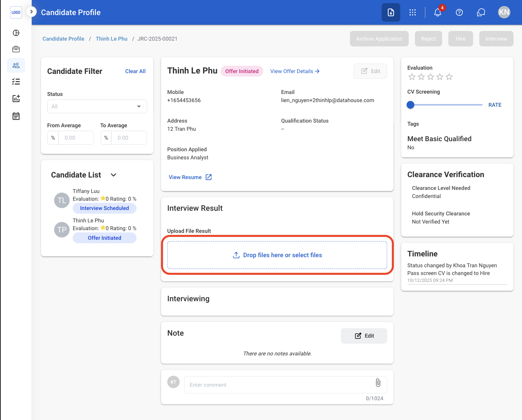Open the Thinh Le Phu breadcrumb link
The width and height of the screenshot is (522, 420).
pyautogui.click(x=112, y=39)
